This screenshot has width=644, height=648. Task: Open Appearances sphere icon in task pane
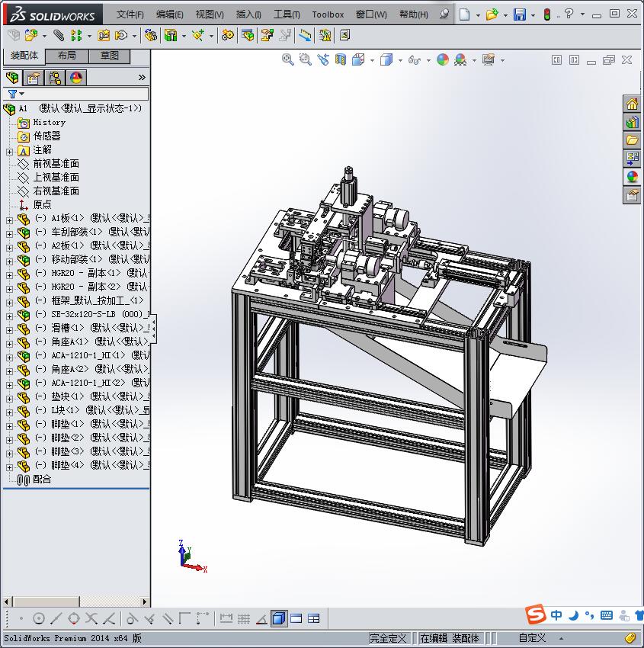tap(632, 176)
